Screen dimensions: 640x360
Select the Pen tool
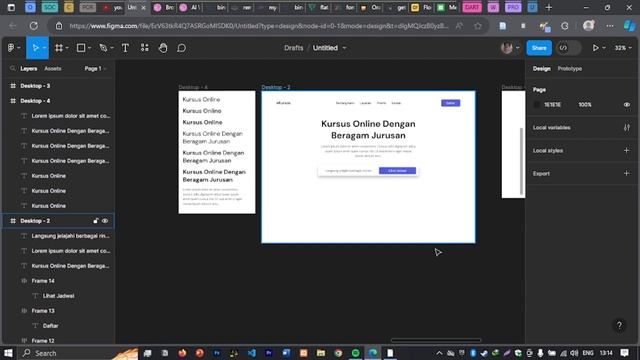103,48
